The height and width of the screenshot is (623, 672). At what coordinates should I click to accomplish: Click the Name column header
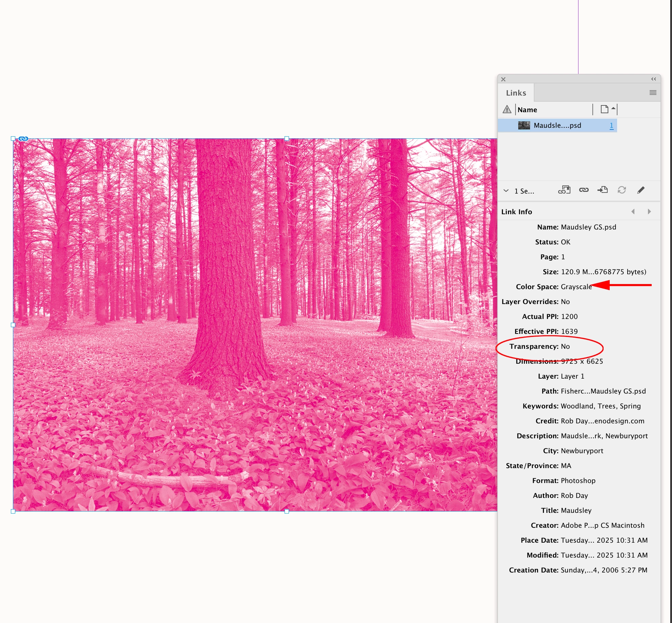[527, 110]
